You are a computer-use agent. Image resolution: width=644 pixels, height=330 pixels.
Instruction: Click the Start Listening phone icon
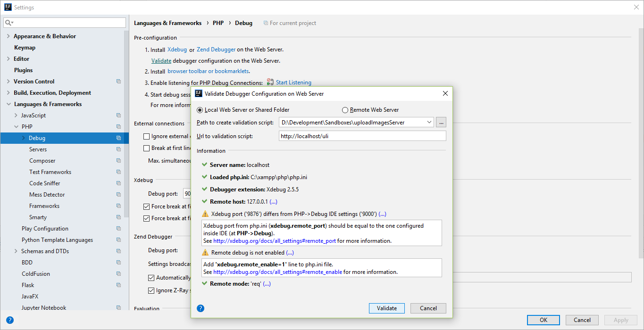click(x=270, y=82)
